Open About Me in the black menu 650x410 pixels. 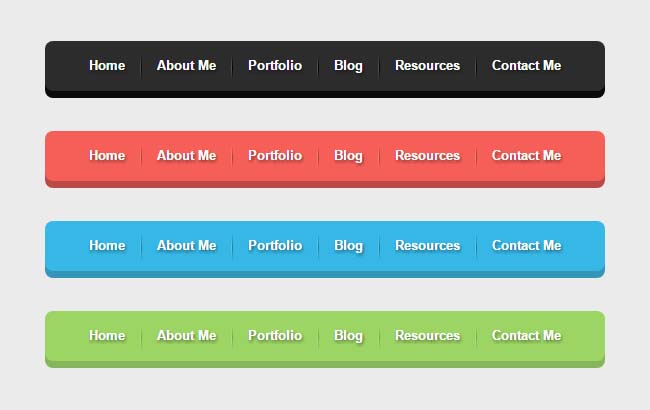(x=186, y=66)
